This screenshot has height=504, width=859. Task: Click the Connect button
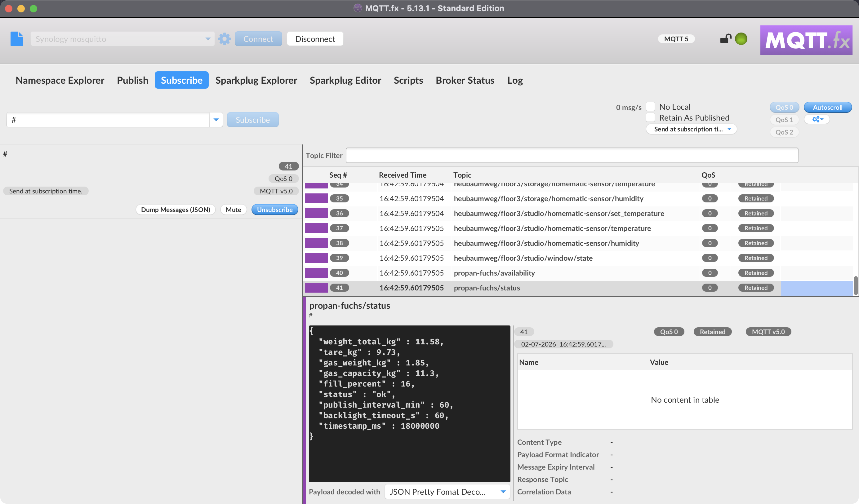(x=258, y=39)
